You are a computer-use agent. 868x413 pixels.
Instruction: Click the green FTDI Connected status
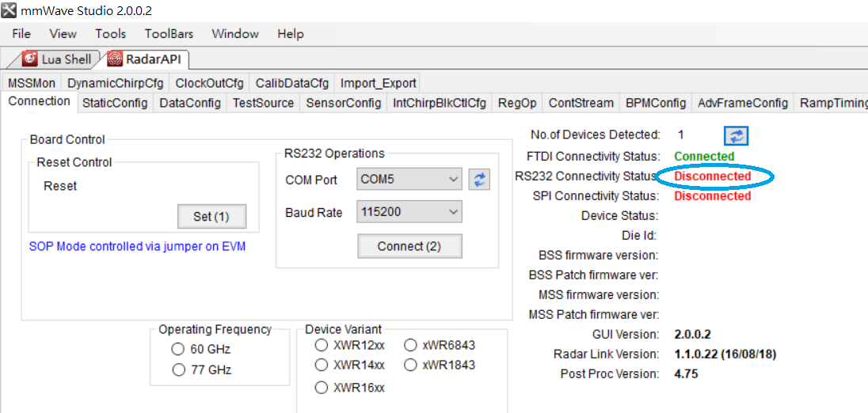point(704,157)
